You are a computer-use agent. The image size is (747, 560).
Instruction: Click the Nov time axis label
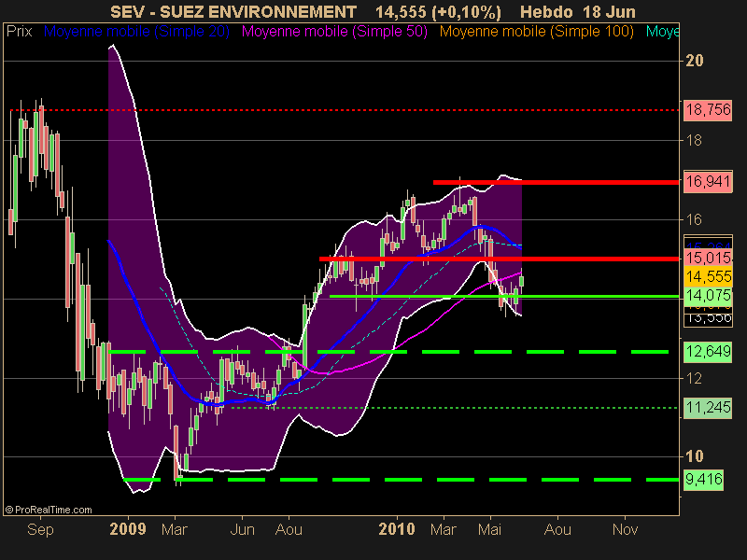625,529
